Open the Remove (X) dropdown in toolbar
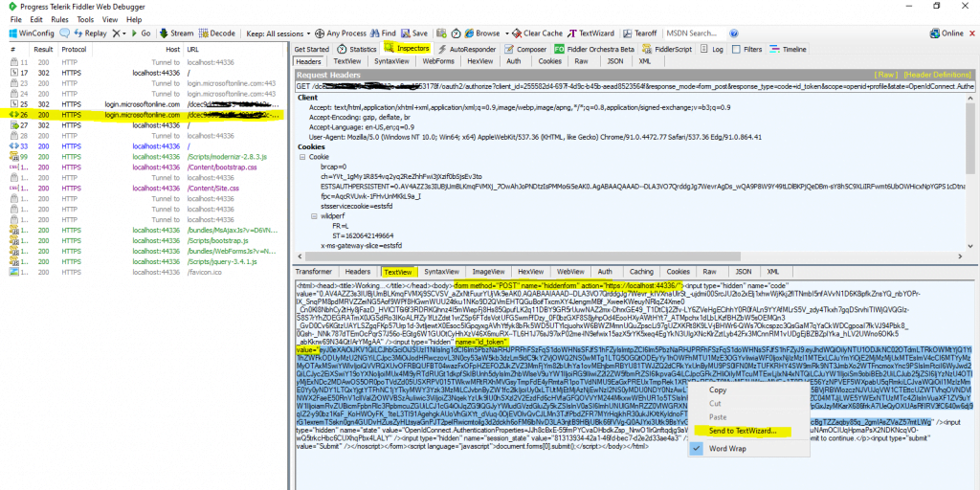Image resolution: width=980 pixels, height=490 pixels. coord(120,33)
